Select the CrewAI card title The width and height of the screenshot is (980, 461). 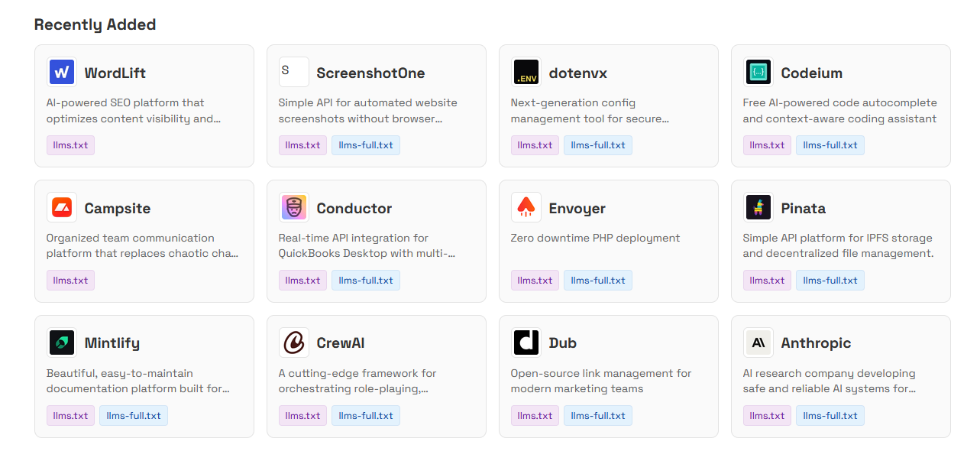coord(341,344)
